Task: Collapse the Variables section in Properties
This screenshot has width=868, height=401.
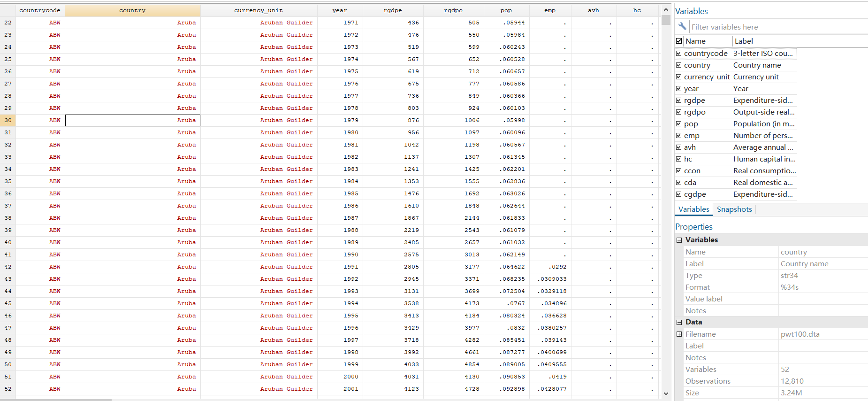Action: 679,240
